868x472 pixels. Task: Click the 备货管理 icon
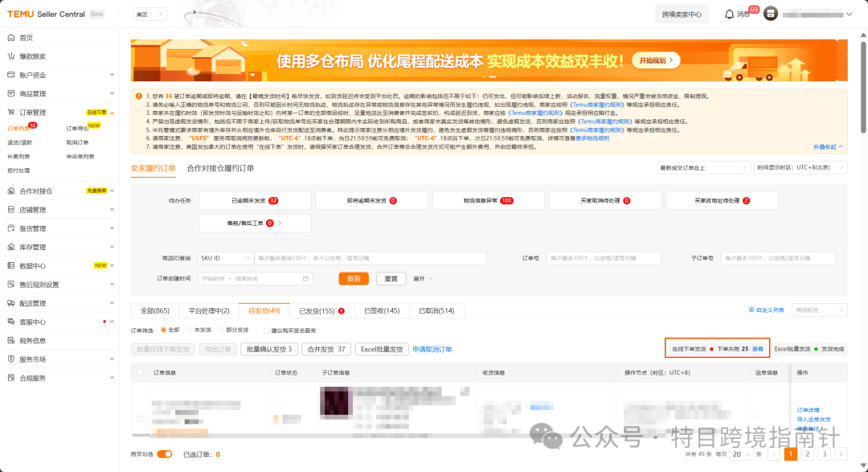[11, 228]
